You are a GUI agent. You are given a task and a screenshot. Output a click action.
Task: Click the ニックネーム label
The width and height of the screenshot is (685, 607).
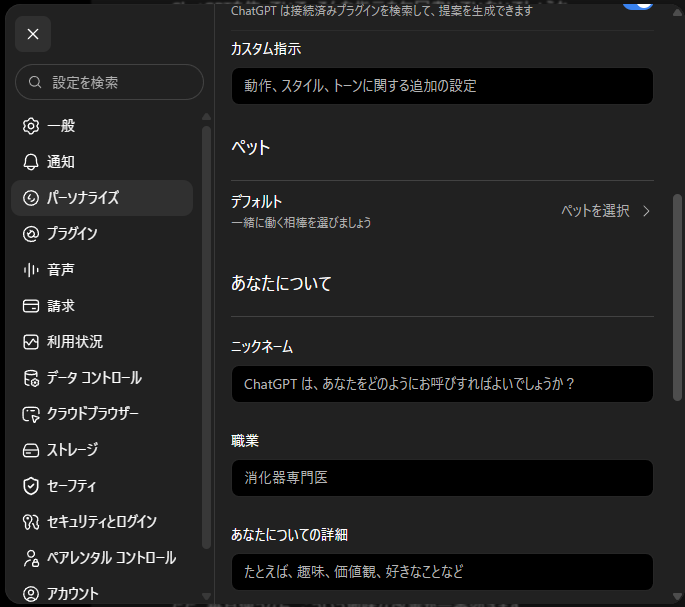coord(262,347)
